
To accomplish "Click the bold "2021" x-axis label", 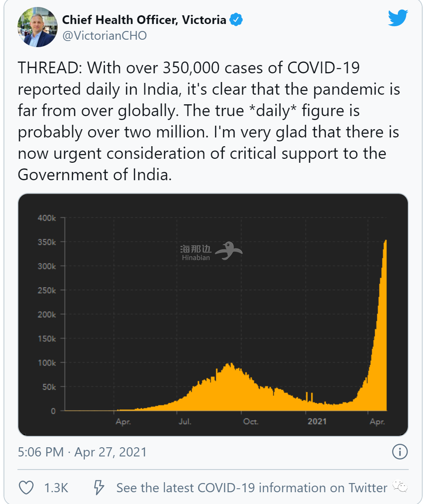I will coord(317,422).
